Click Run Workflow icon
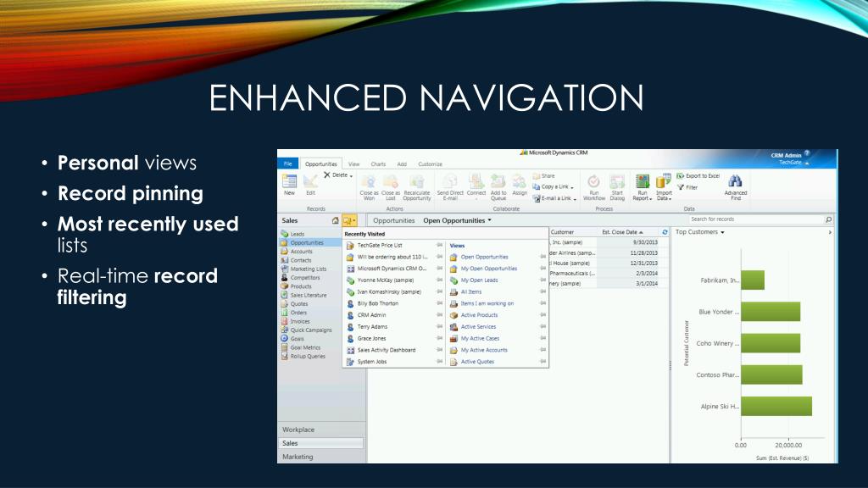The height and width of the screenshot is (488, 868). (593, 181)
